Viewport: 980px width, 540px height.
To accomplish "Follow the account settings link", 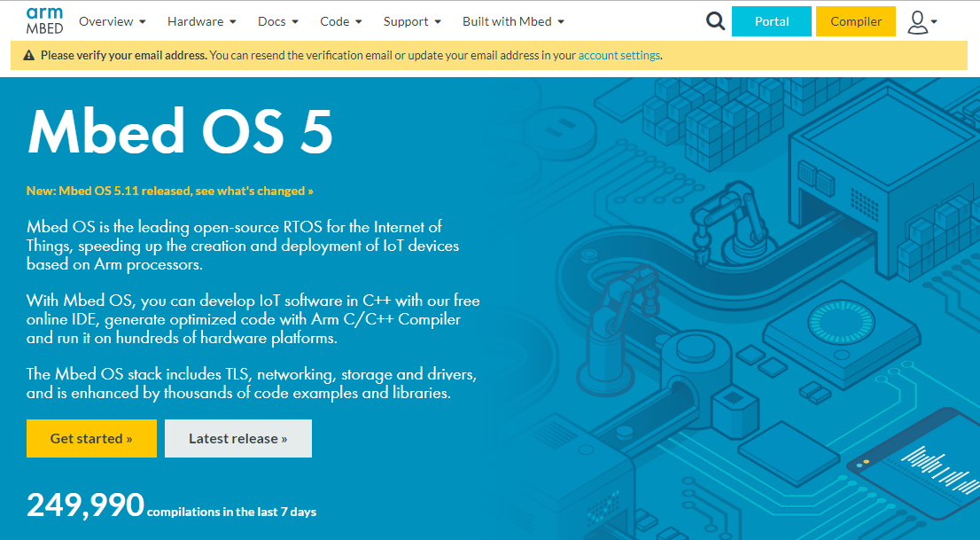I will click(618, 55).
